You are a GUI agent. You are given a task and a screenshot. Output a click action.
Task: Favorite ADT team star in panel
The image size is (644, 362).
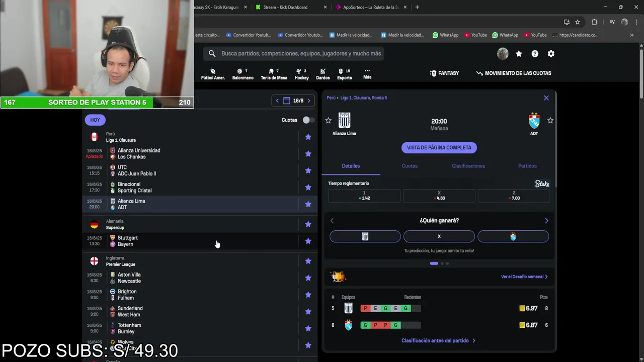[550, 121]
